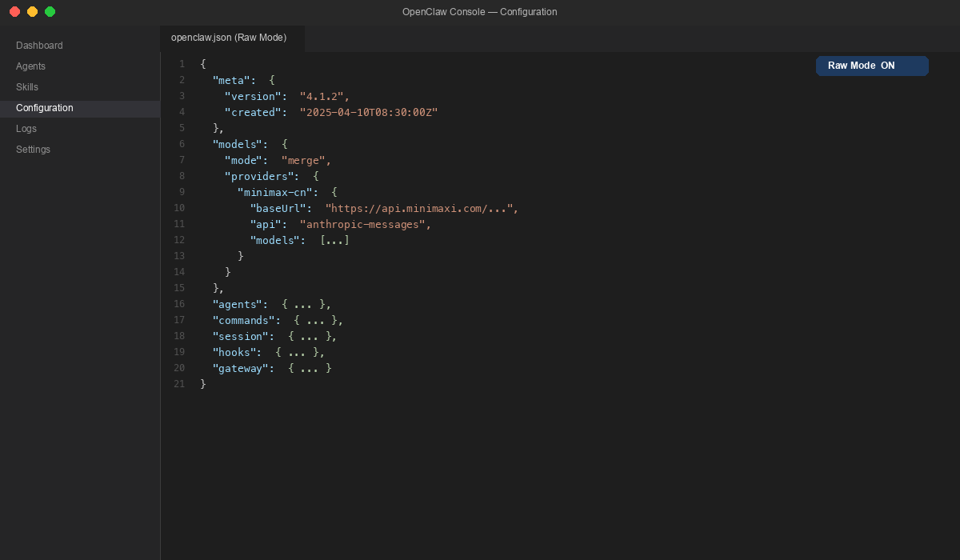
Task: Select Configuration in the sidebar
Action: pyautogui.click(x=80, y=108)
